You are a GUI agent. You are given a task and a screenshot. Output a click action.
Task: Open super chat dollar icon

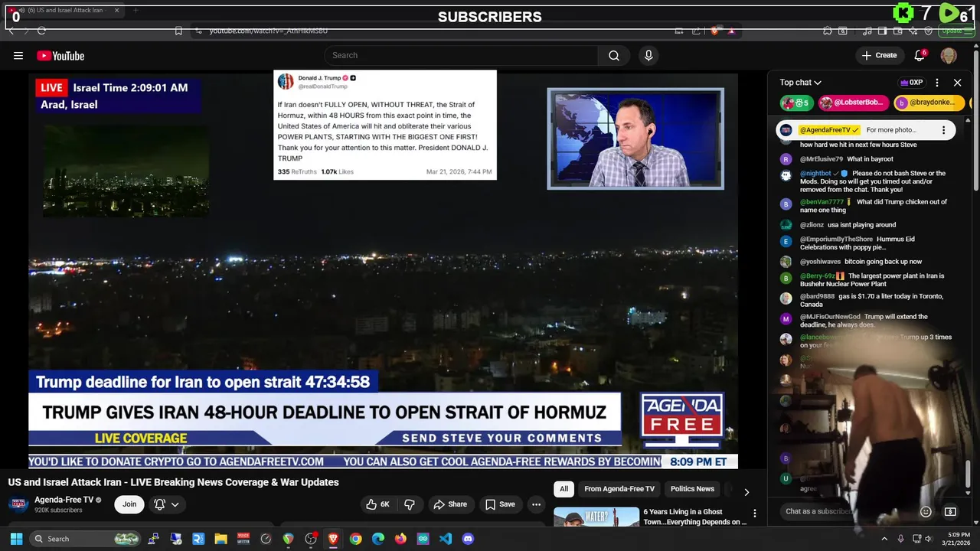coord(950,511)
